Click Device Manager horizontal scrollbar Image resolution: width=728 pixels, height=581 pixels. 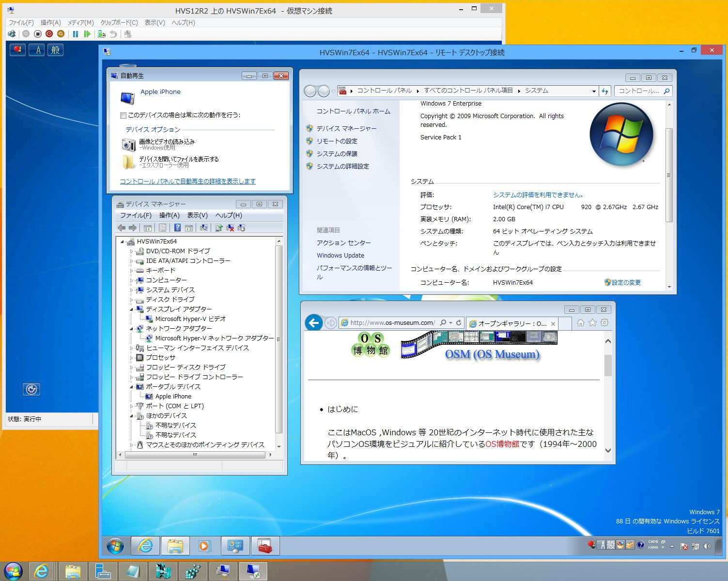195,455
